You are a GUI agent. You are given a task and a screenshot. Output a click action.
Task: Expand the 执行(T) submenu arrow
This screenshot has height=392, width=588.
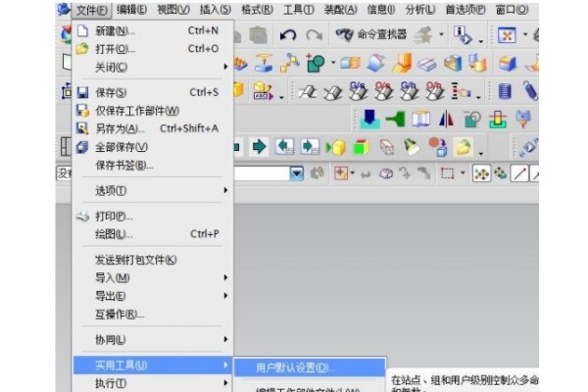(225, 383)
